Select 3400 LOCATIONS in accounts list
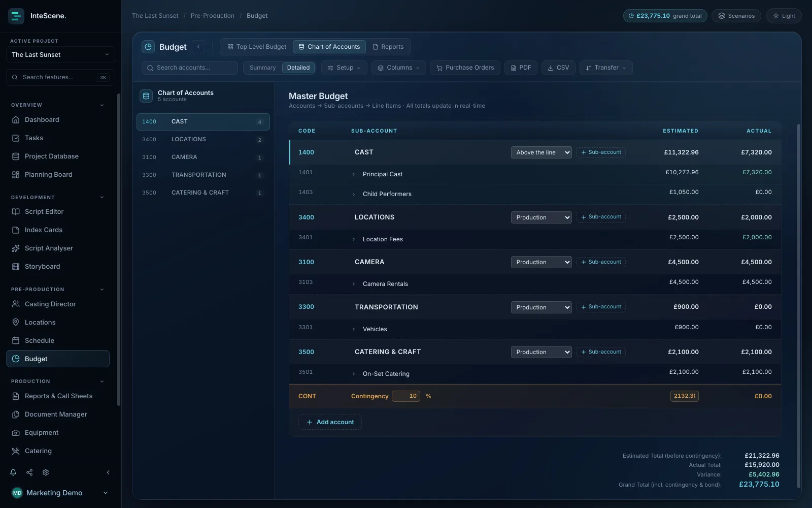Viewport: 812px width, 508px height. coord(203,139)
